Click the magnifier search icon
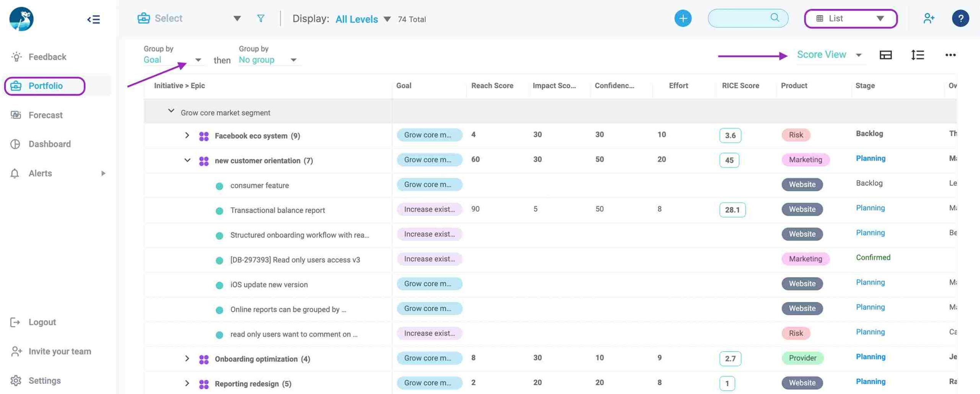Viewport: 980px width, 394px height. coord(775,18)
